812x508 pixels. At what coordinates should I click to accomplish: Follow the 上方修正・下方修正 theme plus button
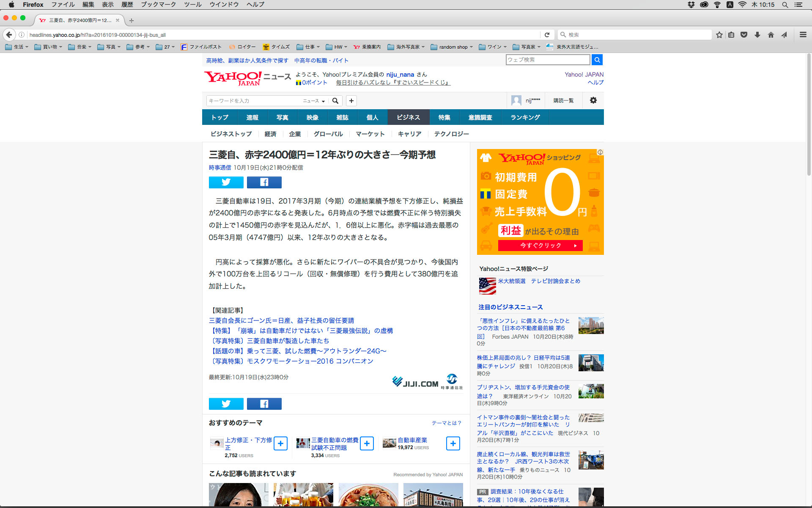coord(280,443)
